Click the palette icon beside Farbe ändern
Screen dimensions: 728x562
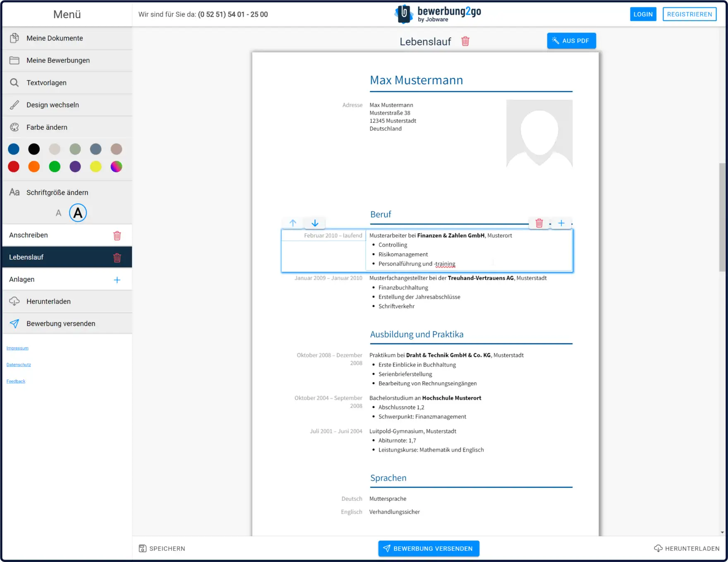tap(14, 127)
